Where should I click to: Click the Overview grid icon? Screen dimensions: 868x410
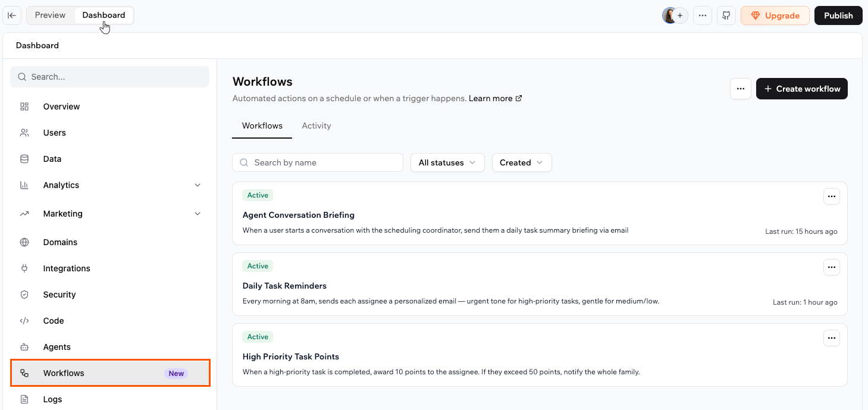(x=24, y=107)
